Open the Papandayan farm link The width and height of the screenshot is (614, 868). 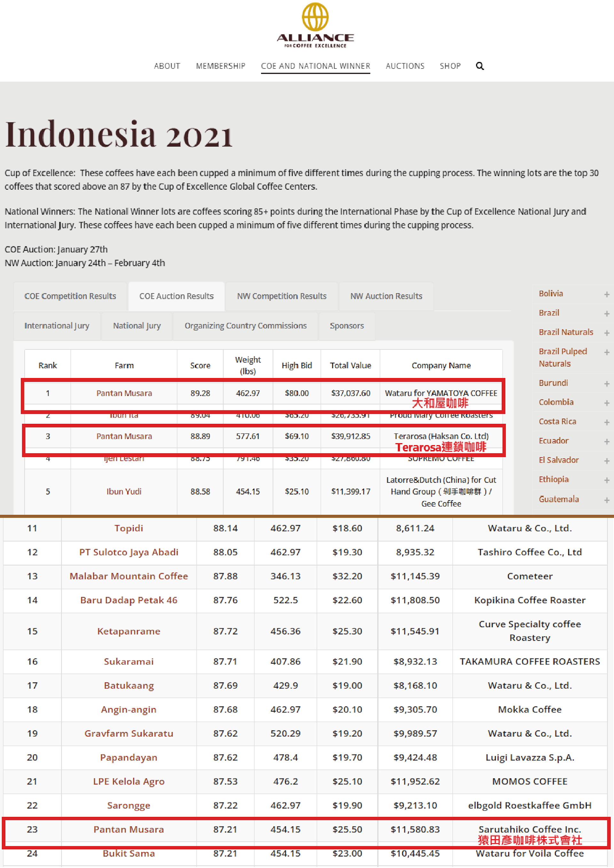(x=129, y=758)
